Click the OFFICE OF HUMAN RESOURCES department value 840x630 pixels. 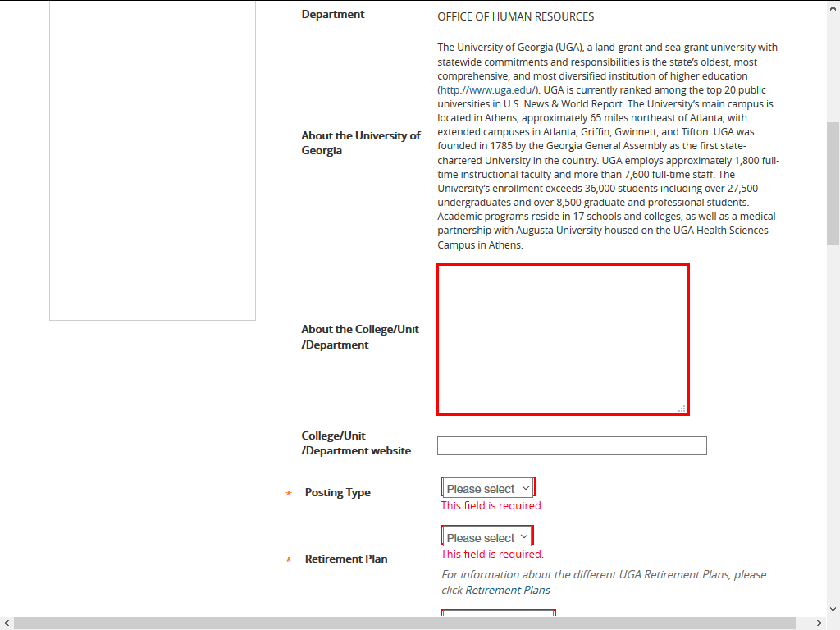pyautogui.click(x=515, y=16)
